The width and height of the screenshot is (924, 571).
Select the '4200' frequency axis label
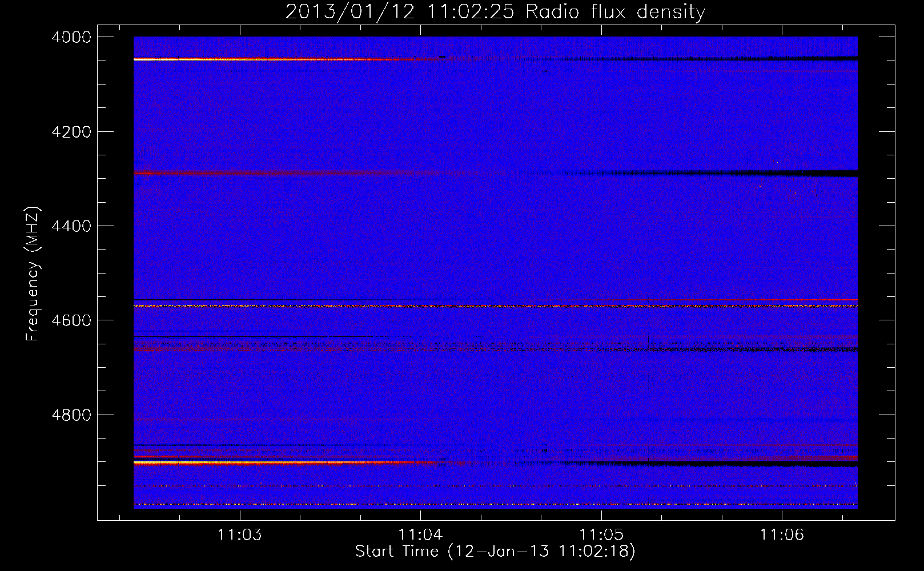click(x=71, y=132)
